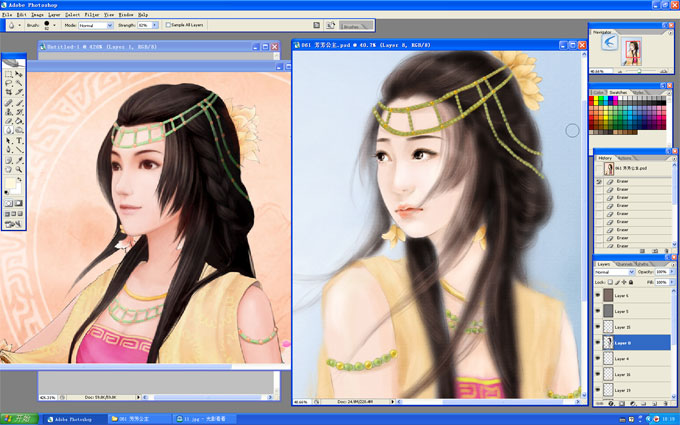This screenshot has width=680, height=425.
Task: Hide Layer 4 visibility eye
Action: tap(598, 359)
